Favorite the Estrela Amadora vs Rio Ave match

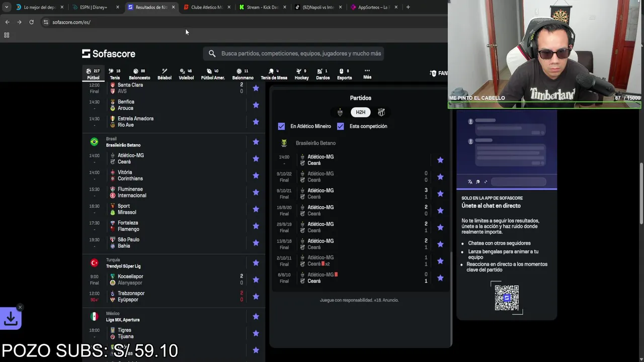tap(256, 122)
